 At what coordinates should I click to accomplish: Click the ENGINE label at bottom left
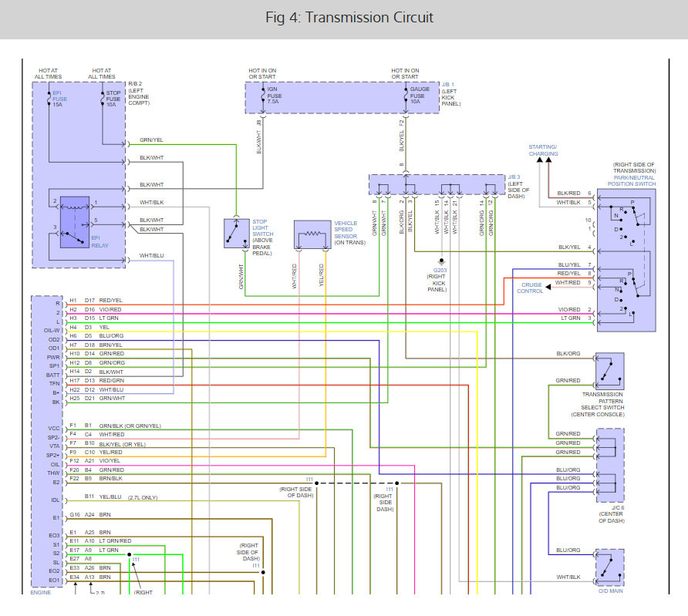point(40,592)
